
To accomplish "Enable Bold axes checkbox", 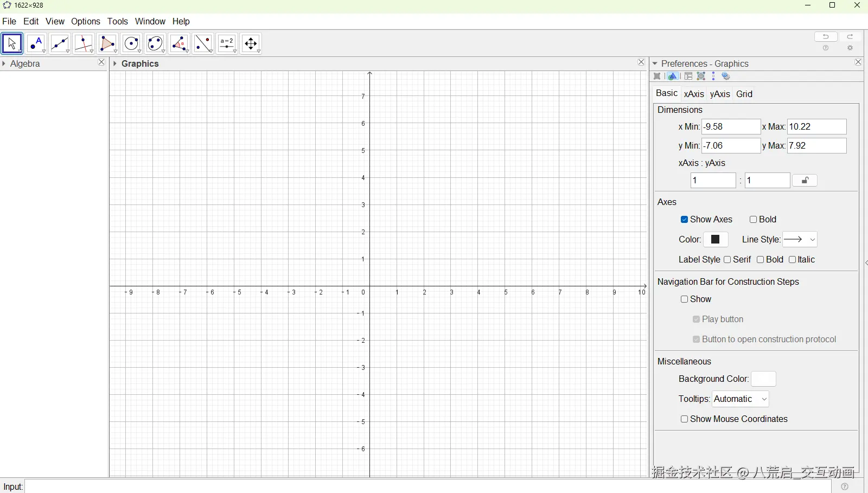I will (753, 220).
